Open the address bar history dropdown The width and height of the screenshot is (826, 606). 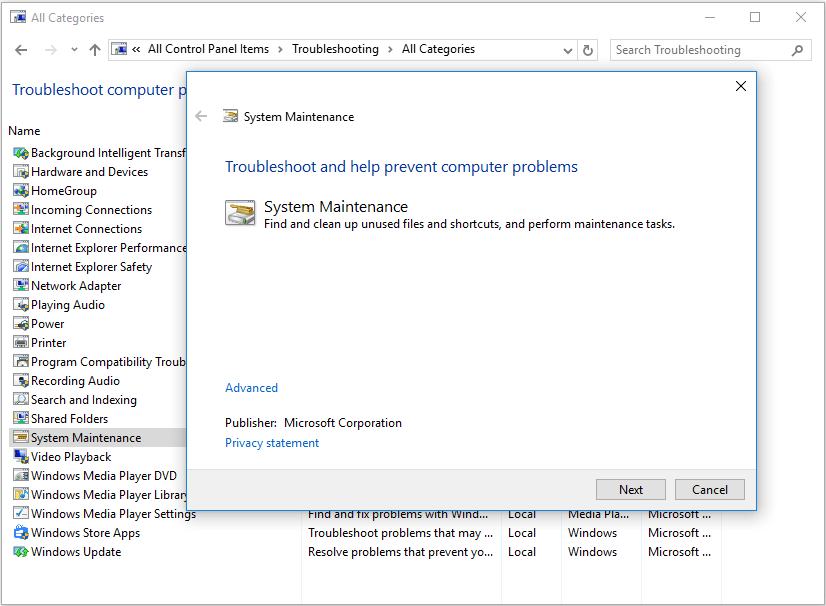568,50
